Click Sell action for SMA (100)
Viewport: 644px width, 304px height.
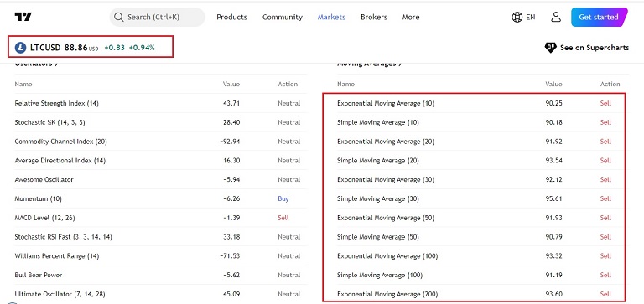[605, 275]
